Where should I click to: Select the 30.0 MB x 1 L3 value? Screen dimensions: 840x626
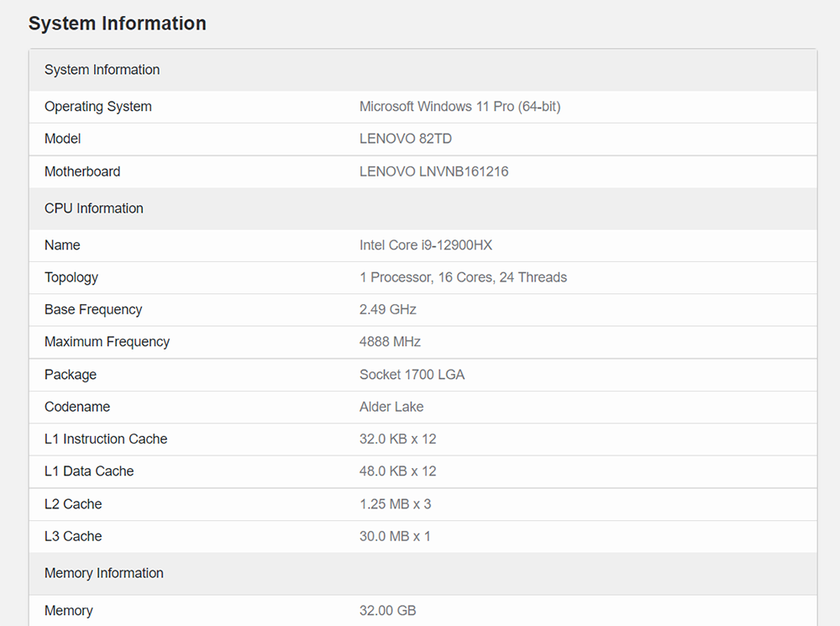(x=395, y=536)
